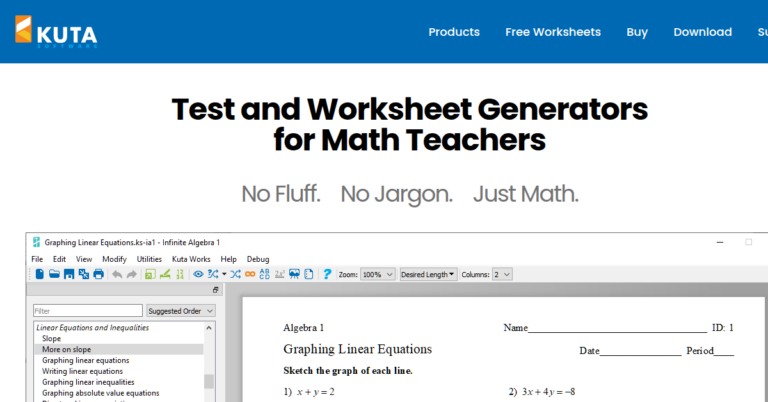Screen dimensions: 768x402
Task: Click the blue question mark help icon
Action: pos(327,274)
